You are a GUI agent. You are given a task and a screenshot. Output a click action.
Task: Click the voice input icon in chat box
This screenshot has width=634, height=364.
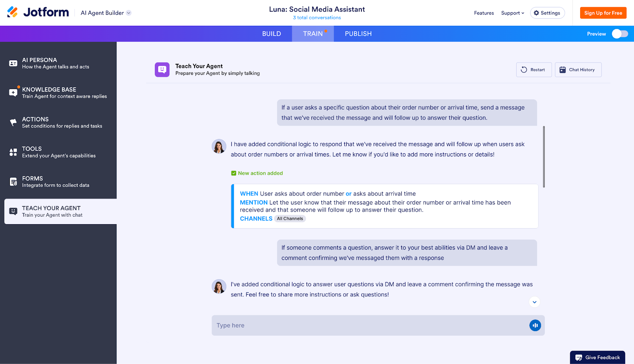535,325
